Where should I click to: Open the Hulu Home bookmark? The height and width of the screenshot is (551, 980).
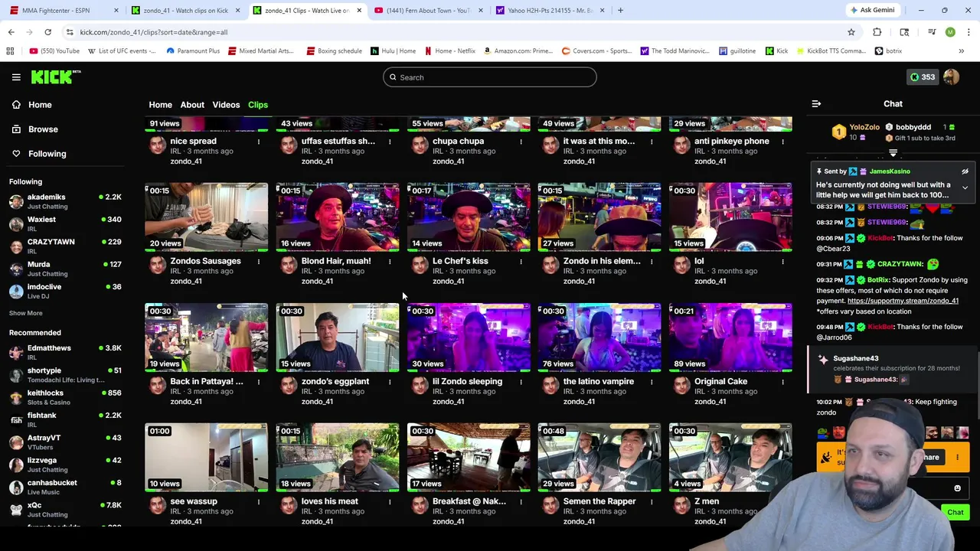(393, 51)
